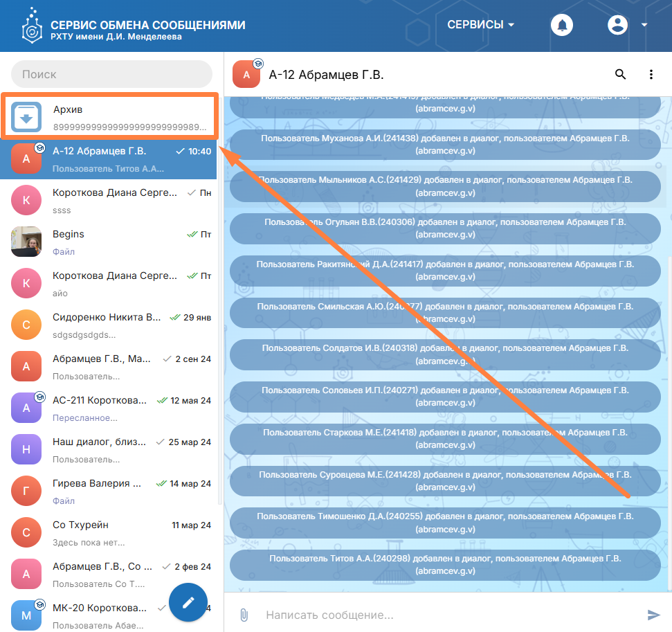Open the Наш диалог group chat

(x=111, y=449)
